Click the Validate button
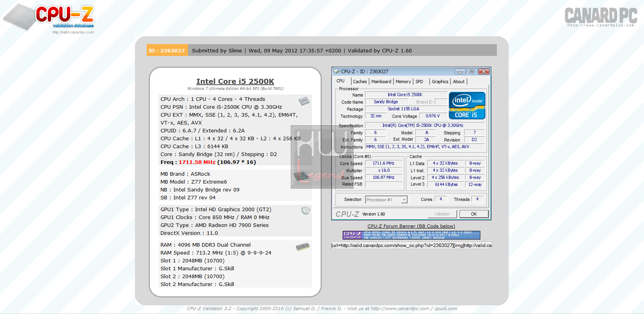 pos(442,214)
